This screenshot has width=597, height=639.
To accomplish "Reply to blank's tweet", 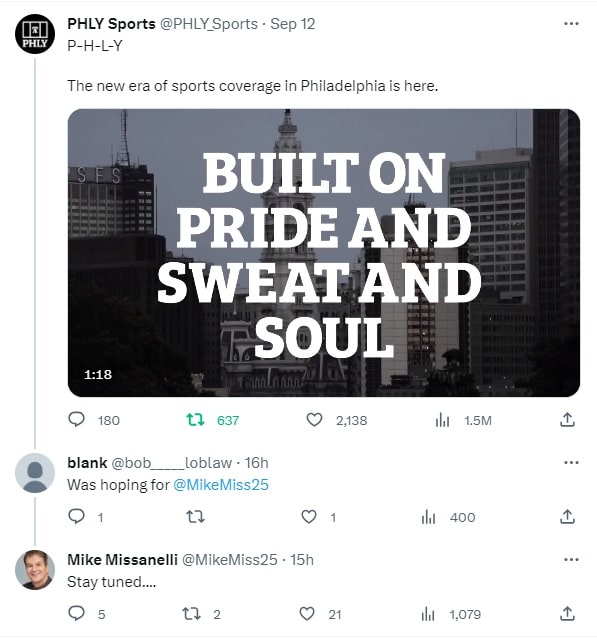I will pos(76,516).
